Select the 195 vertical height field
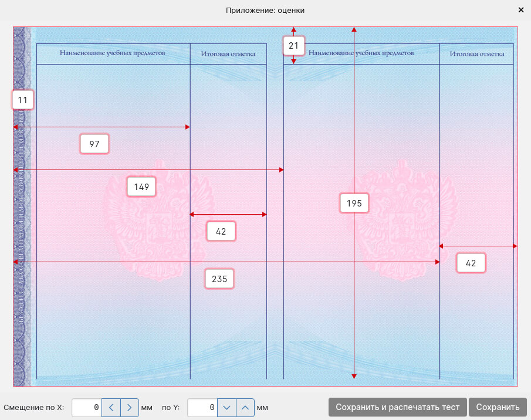This screenshot has height=420, width=531. pos(354,204)
